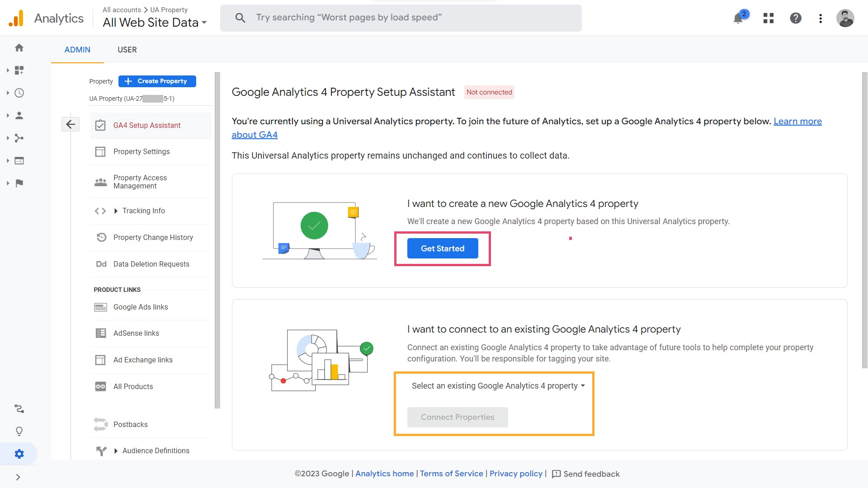
Task: Expand the Customization section arrow
Action: click(x=8, y=70)
